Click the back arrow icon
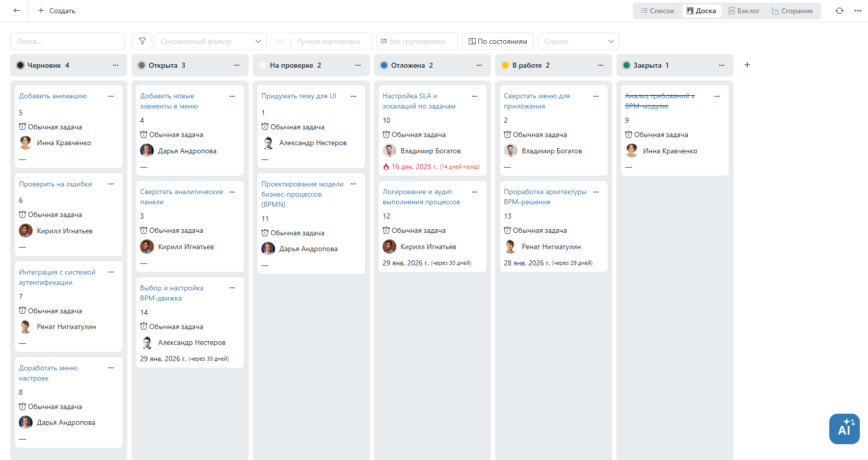 tap(17, 11)
